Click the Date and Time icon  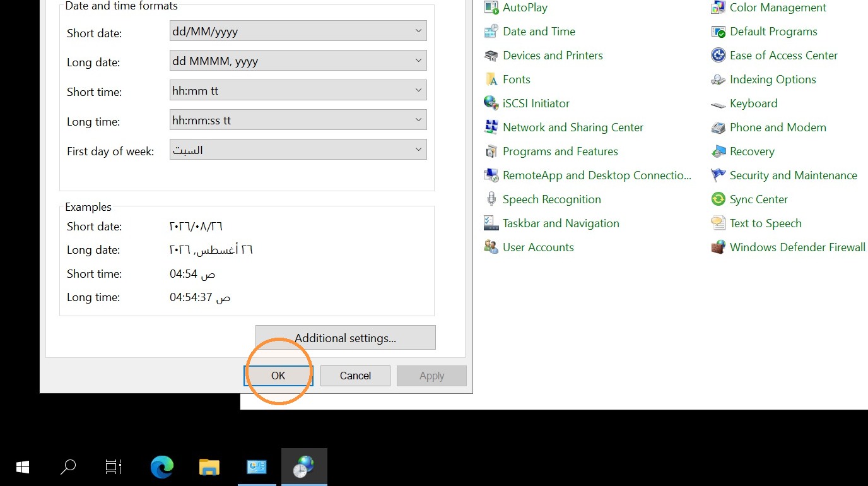click(491, 32)
